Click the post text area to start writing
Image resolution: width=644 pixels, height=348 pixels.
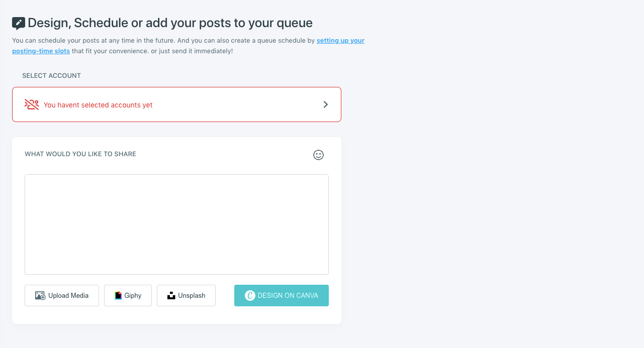pos(176,224)
